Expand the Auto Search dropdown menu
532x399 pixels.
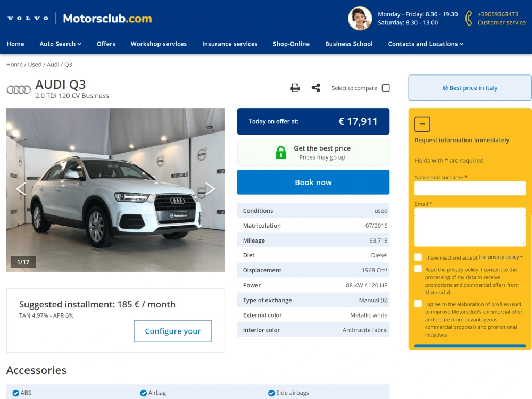click(x=61, y=44)
